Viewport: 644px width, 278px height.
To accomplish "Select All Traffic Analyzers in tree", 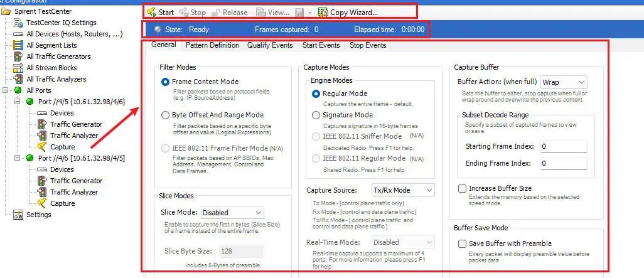I will click(x=56, y=79).
